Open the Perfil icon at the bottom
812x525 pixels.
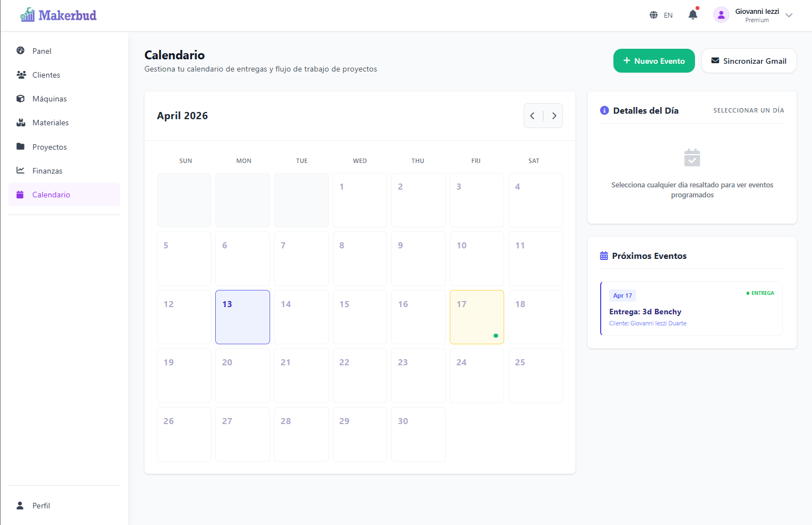20,505
